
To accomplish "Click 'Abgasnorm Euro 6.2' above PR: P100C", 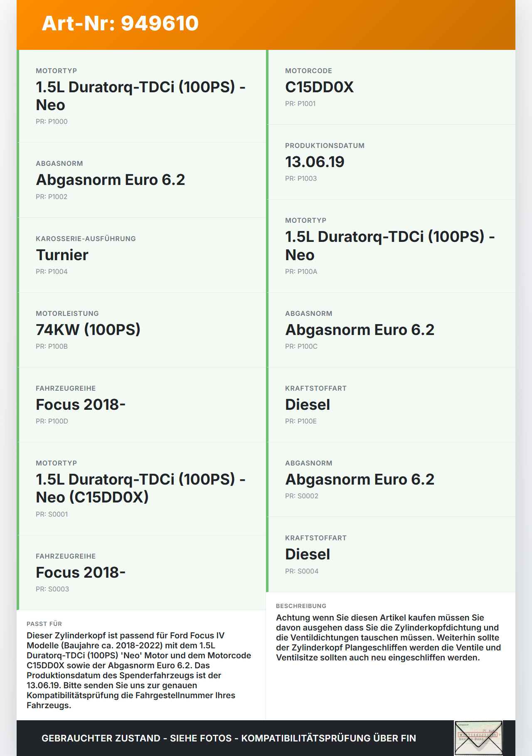I will click(x=360, y=330).
